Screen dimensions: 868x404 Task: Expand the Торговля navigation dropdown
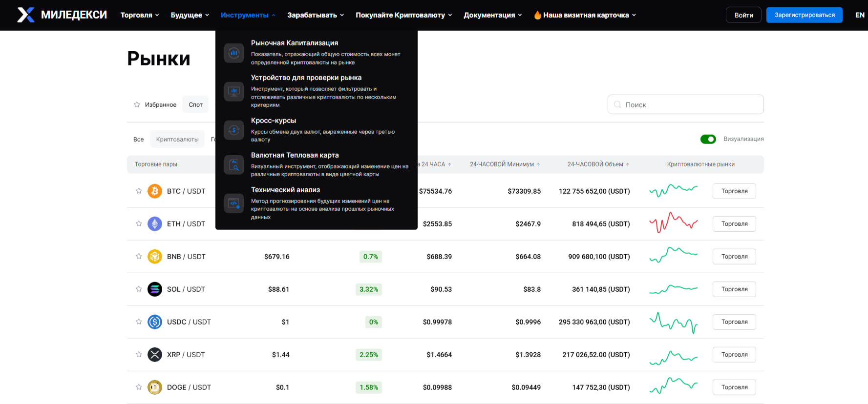tap(140, 15)
